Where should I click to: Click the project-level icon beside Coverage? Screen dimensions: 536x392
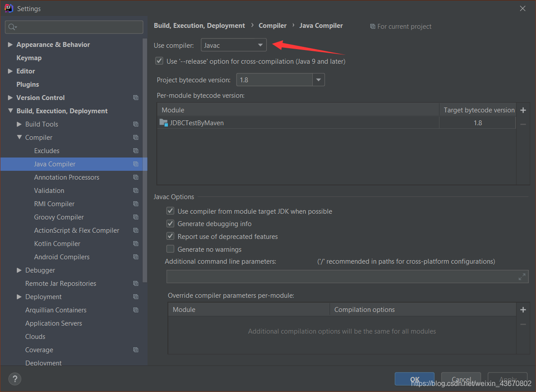point(136,350)
